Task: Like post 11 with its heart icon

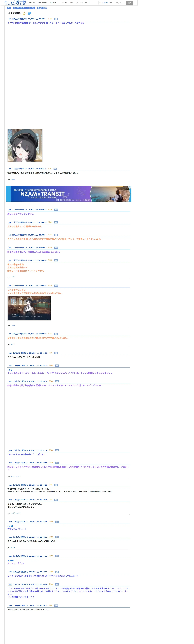Action: 50,365
